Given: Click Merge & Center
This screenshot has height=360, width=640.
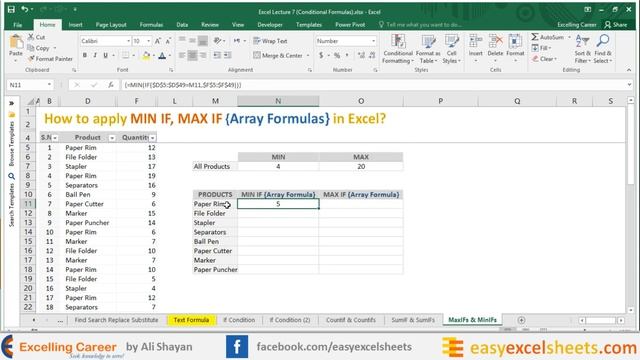Looking at the screenshot, I should coord(278,55).
